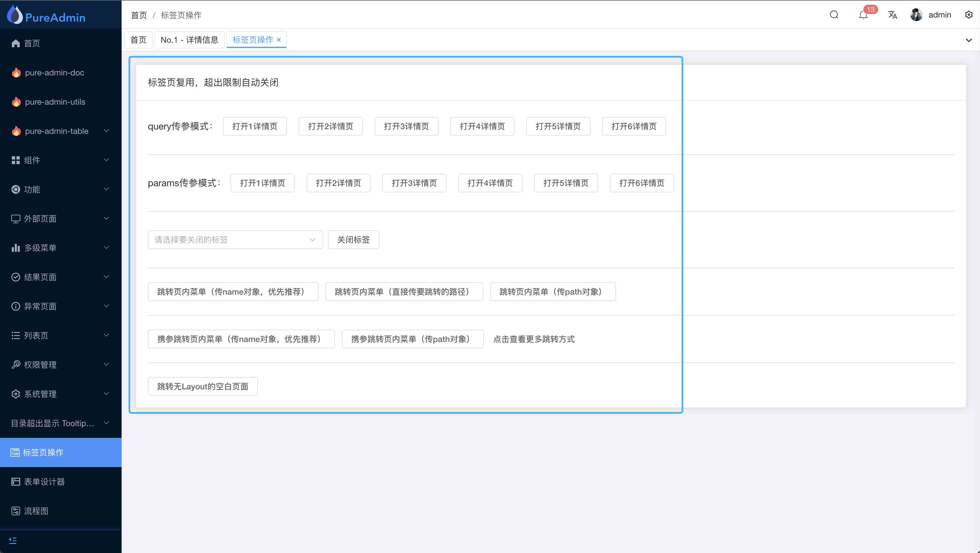Click 跳转无Layout的空白页面 button
The height and width of the screenshot is (553, 980).
[202, 386]
